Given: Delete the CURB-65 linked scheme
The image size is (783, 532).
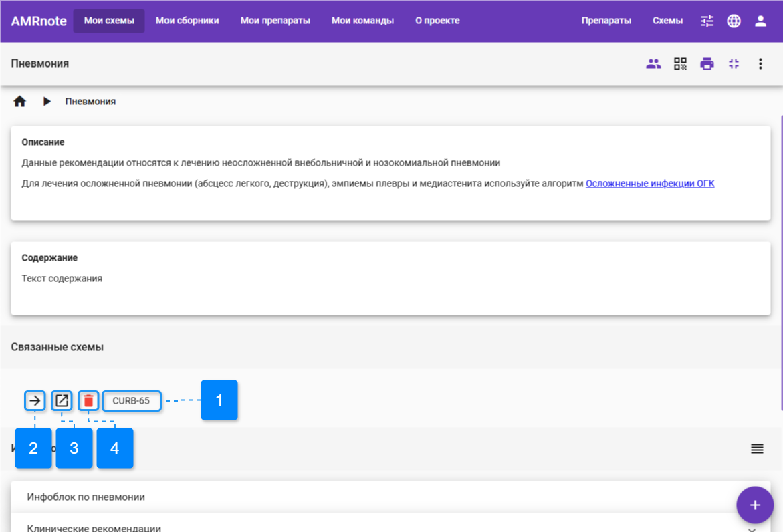Looking at the screenshot, I should click(x=88, y=401).
